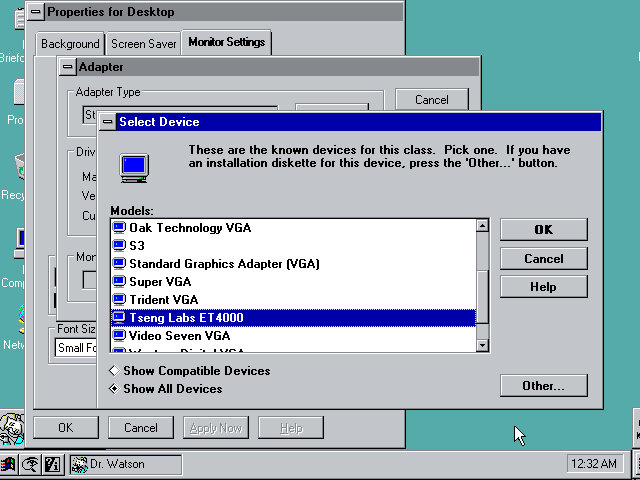Switch to the Screen Saver tab

pyautogui.click(x=143, y=44)
